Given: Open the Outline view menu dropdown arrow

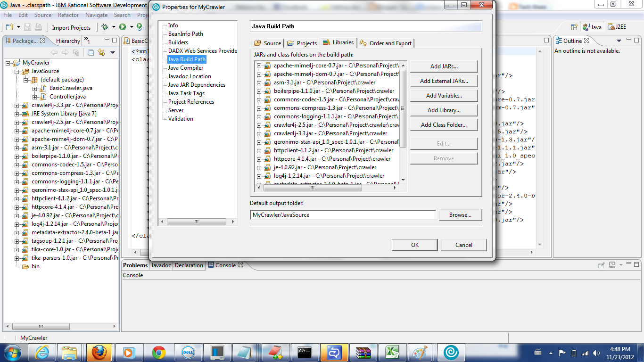Looking at the screenshot, I should 620,41.
